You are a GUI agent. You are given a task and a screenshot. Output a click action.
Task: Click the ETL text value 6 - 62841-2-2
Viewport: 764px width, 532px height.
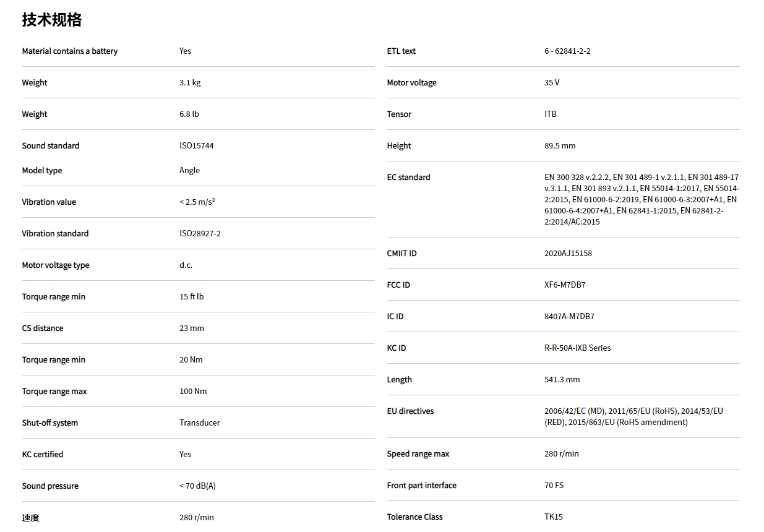pyautogui.click(x=567, y=51)
